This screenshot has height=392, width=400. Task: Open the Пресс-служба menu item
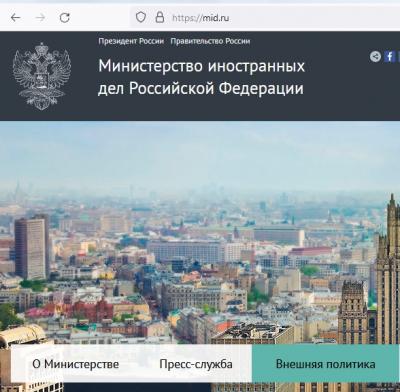pos(196,364)
